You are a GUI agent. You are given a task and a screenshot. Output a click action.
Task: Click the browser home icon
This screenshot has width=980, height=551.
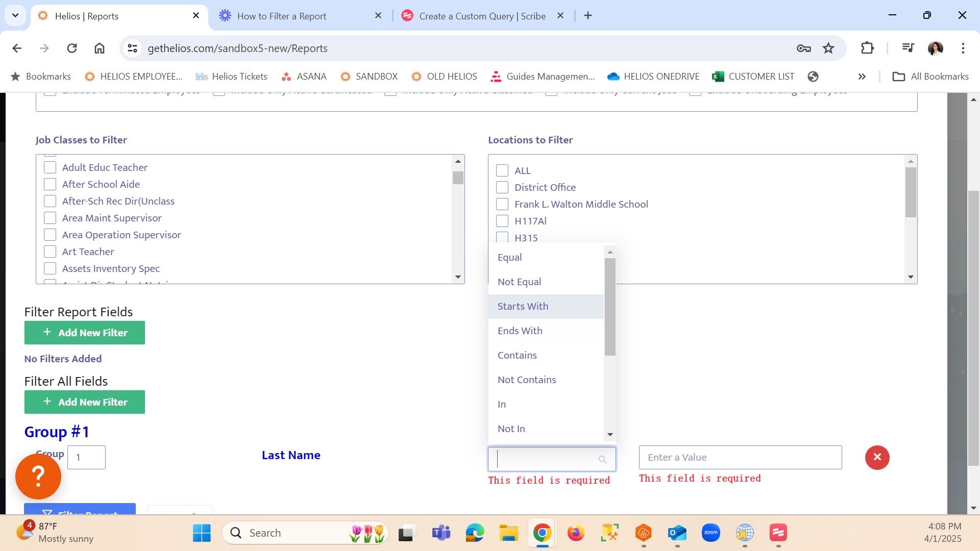pyautogui.click(x=100, y=48)
